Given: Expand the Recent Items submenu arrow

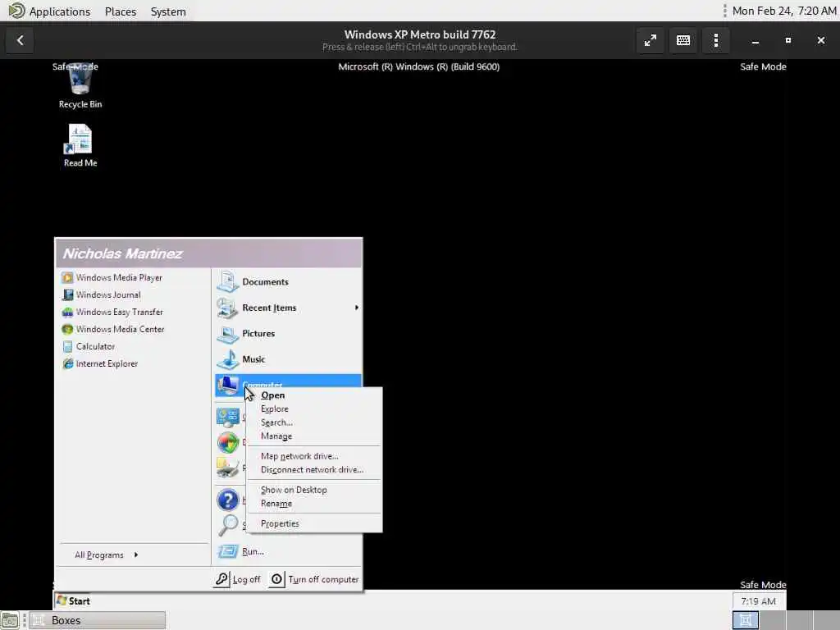Looking at the screenshot, I should click(356, 308).
